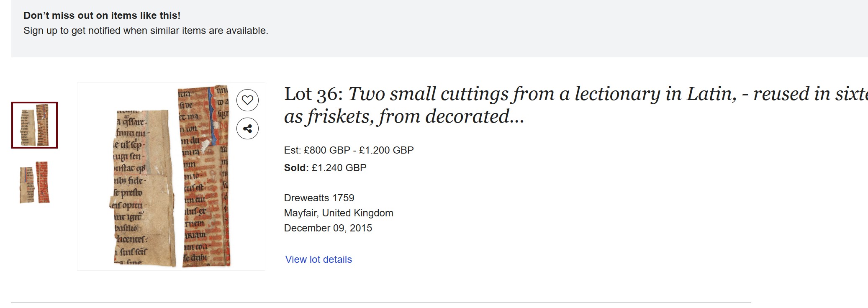Click the £1.240 GBP sold amount
Viewport: 868px width, 308px height.
coord(339,168)
